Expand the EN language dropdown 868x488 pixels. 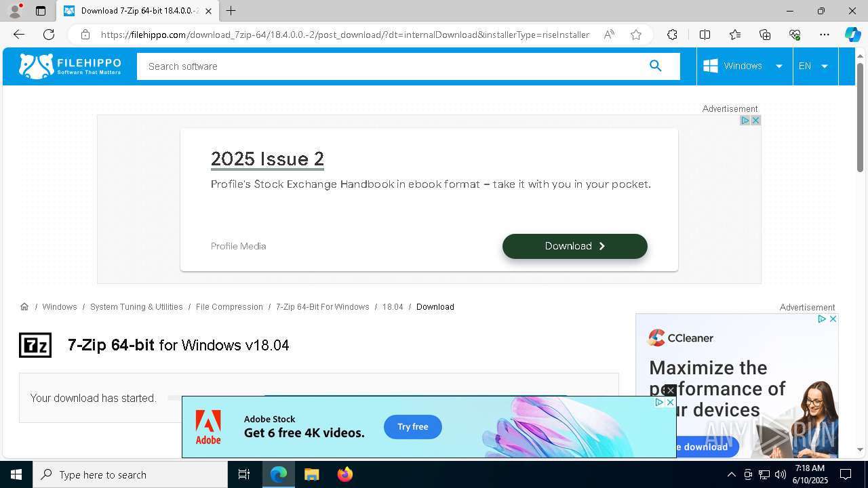(814, 66)
